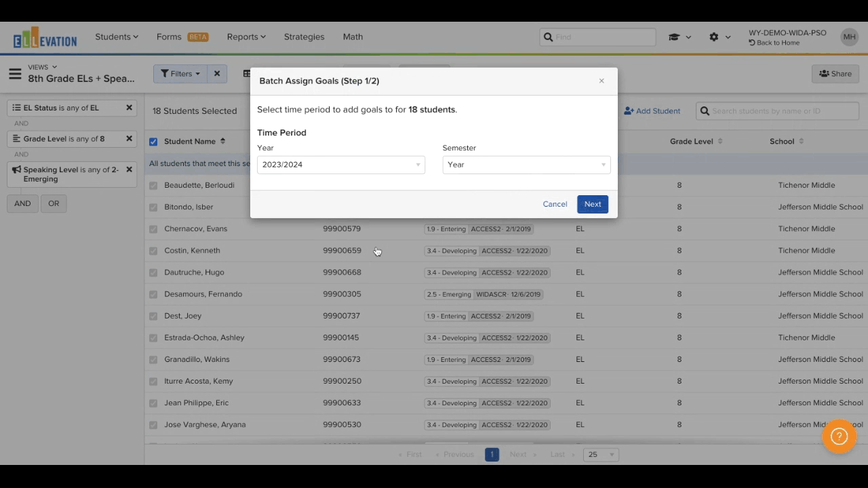The width and height of the screenshot is (868, 488).
Task: Uncheck Dautruche, Hugo row checkbox
Action: click(x=153, y=272)
